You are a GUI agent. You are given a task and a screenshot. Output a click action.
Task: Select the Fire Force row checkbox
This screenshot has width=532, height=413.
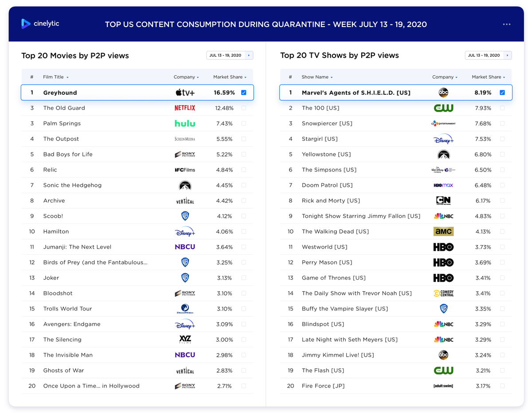click(x=502, y=386)
